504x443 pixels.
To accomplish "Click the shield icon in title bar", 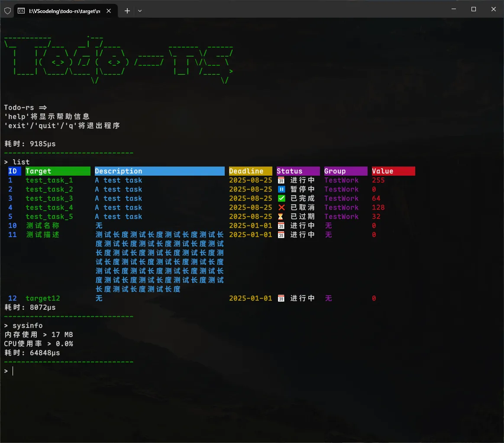I will [7, 11].
